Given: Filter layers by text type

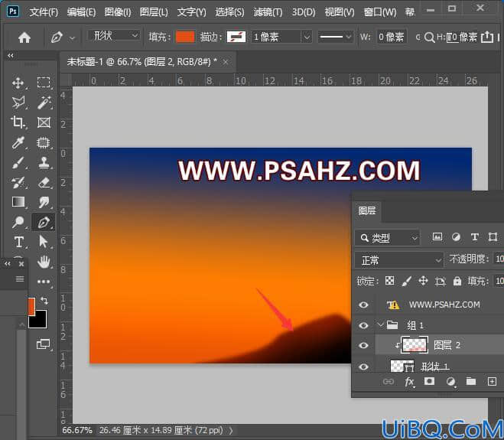Looking at the screenshot, I should click(474, 237).
